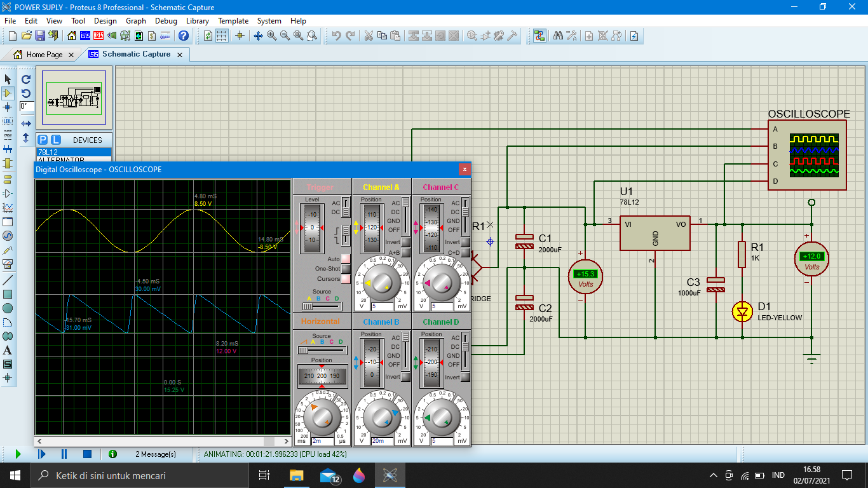Screen dimensions: 868x488
Task: Toggle the Trigger Auto button
Action: coord(346,259)
